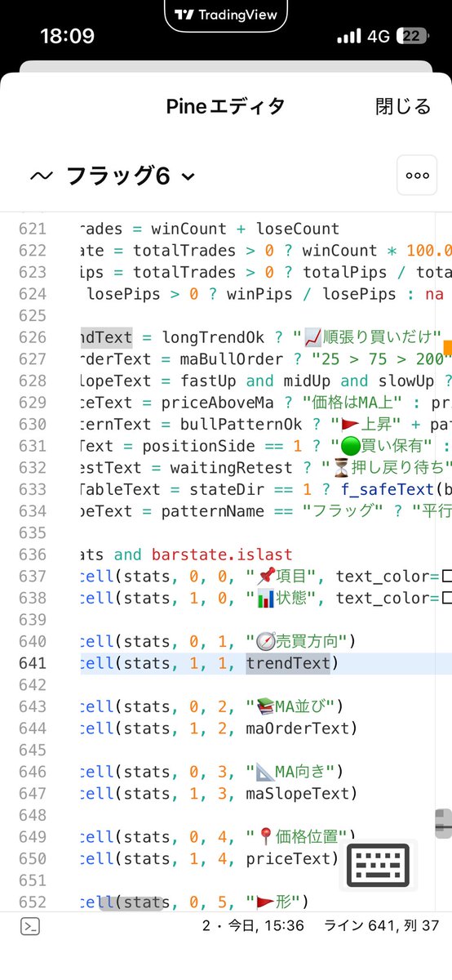This screenshot has width=452, height=980.
Task: Click the version status 2・今日, 15:36
Action: 253,926
